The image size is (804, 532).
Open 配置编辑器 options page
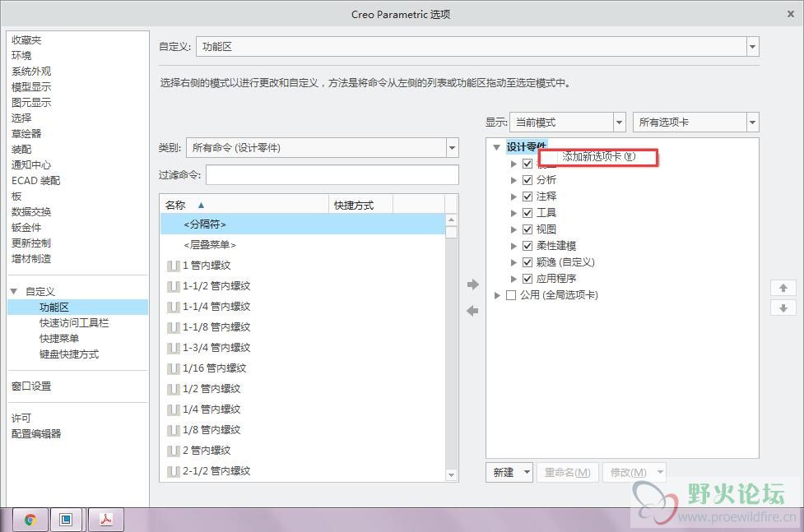tap(36, 433)
